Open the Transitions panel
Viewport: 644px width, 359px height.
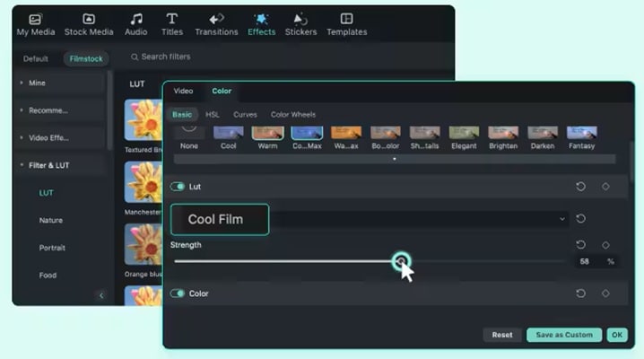coord(216,24)
